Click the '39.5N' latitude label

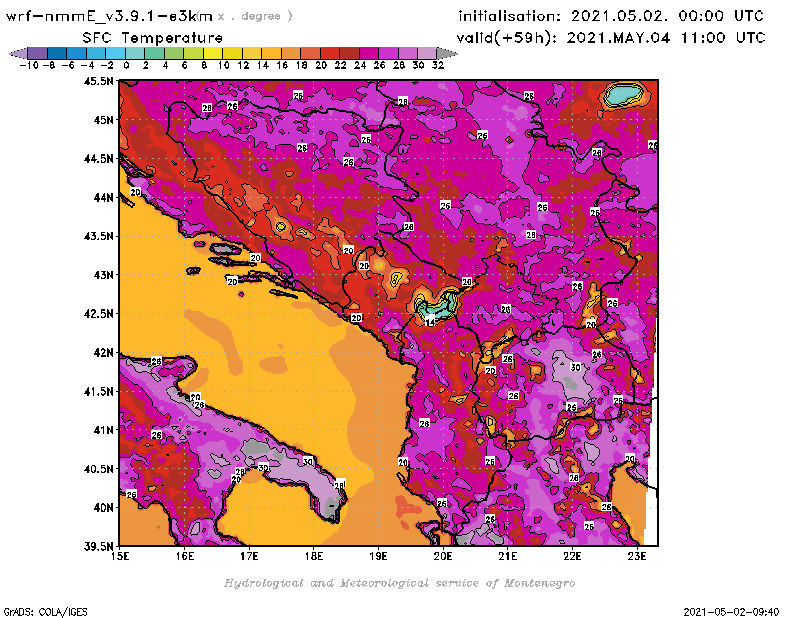click(x=98, y=547)
